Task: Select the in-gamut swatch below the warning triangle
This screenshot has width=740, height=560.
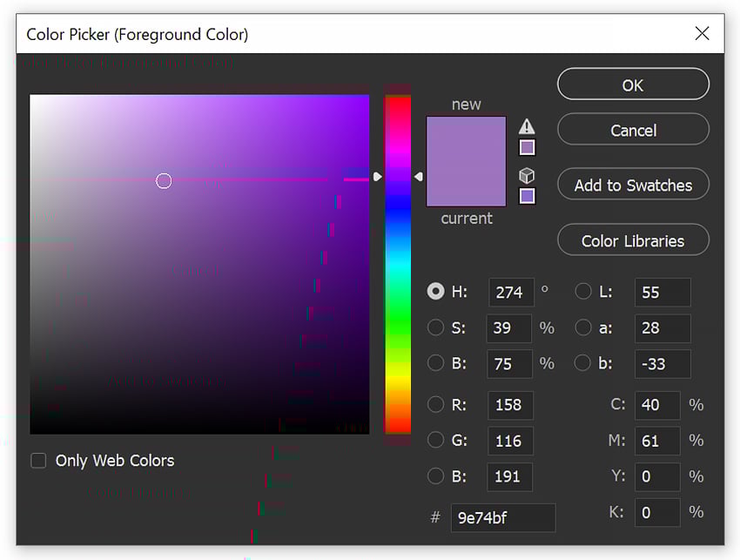Action: click(x=527, y=146)
